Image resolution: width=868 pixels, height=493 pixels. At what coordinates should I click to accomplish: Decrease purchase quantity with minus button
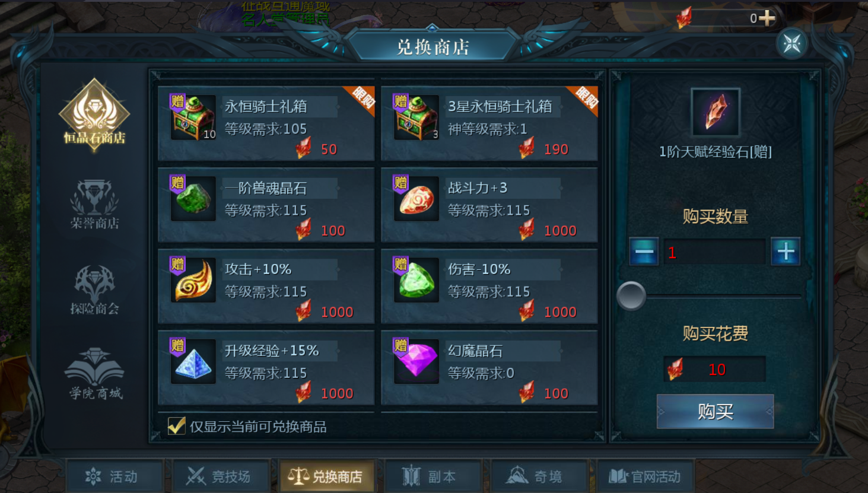point(644,252)
